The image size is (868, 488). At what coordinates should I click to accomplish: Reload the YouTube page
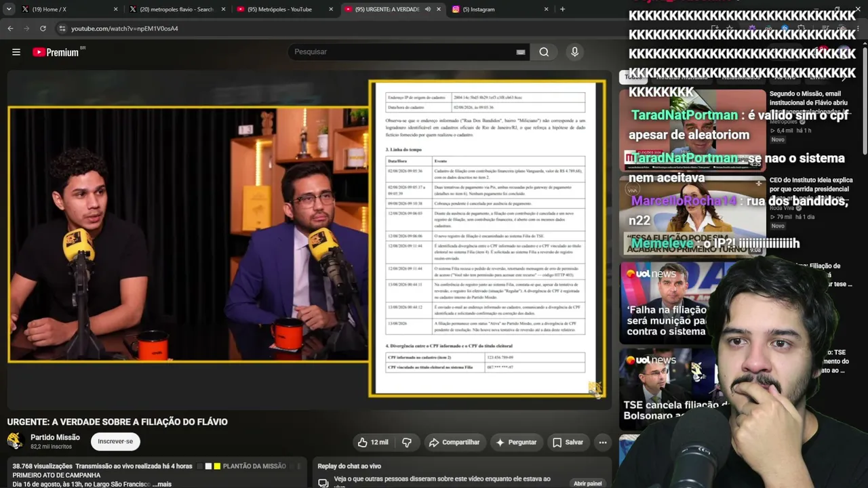click(x=43, y=28)
